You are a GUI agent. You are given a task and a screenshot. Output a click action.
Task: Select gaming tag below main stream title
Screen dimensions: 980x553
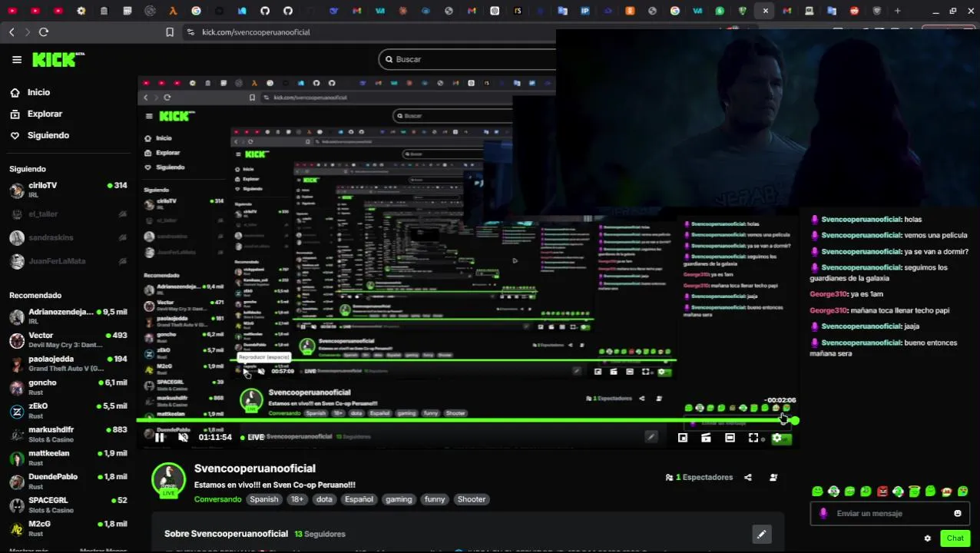point(399,499)
